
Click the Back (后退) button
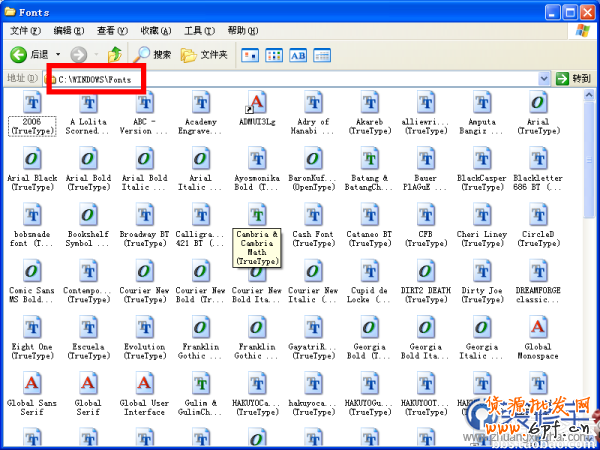(30, 54)
